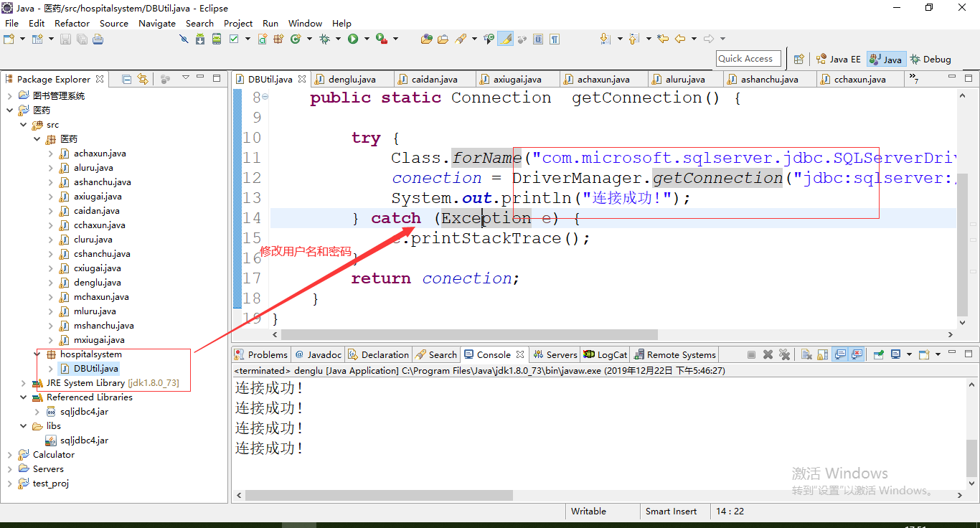980x528 pixels.
Task: Click the Debug bug icon in toolbar
Action: pyautogui.click(x=324, y=39)
